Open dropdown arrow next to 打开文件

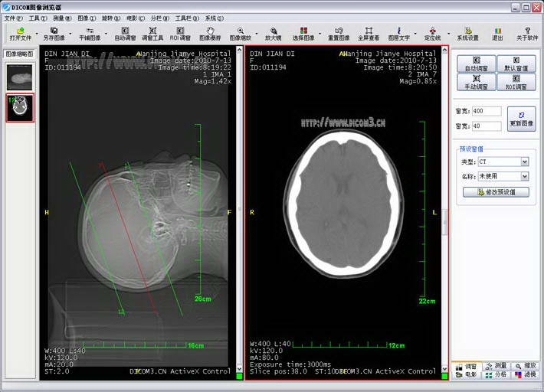pyautogui.click(x=37, y=34)
